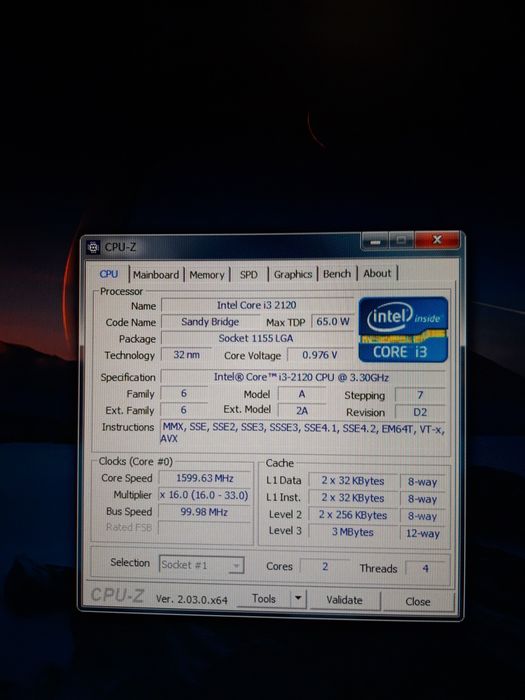The height and width of the screenshot is (700, 525).
Task: Open the About tab
Action: click(377, 273)
